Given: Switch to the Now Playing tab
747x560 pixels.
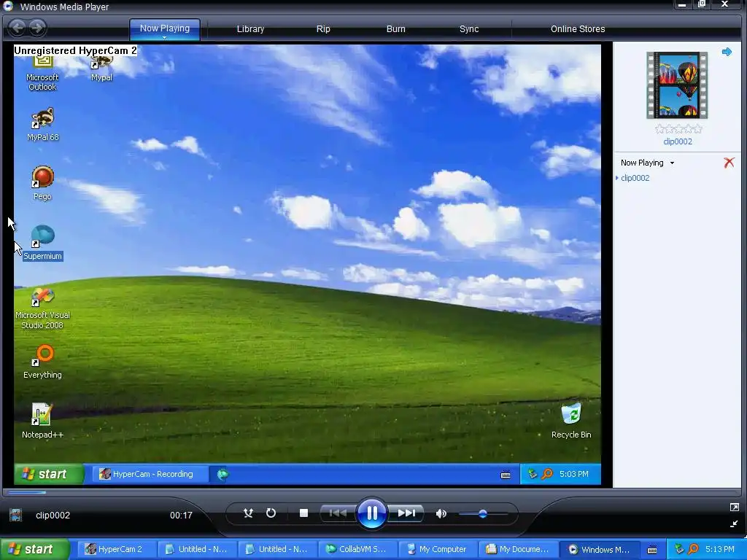Looking at the screenshot, I should click(164, 28).
